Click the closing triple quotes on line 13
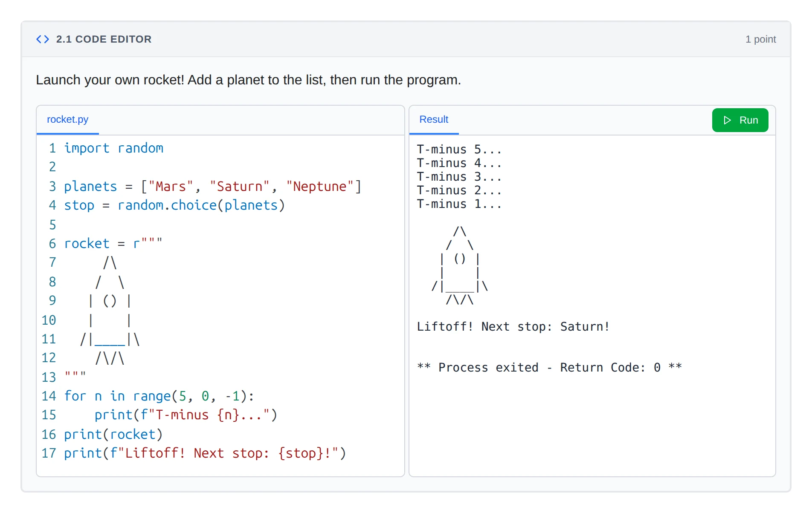The width and height of the screenshot is (812, 513). 75,375
